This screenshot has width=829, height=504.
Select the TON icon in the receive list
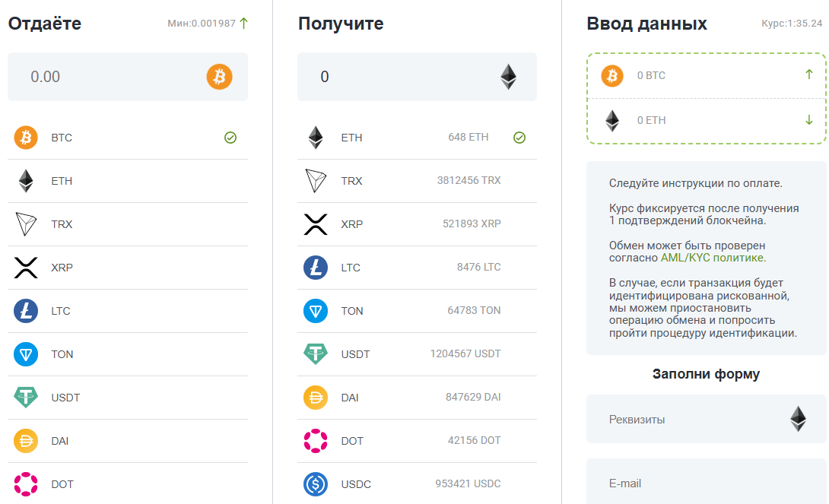pyautogui.click(x=316, y=311)
